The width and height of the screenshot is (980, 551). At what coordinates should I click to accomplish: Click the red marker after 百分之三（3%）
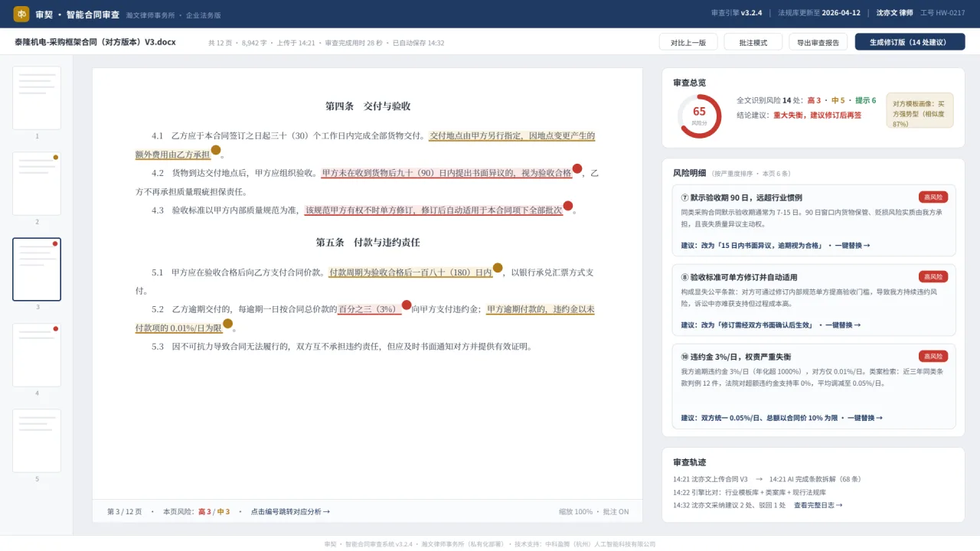pyautogui.click(x=407, y=305)
